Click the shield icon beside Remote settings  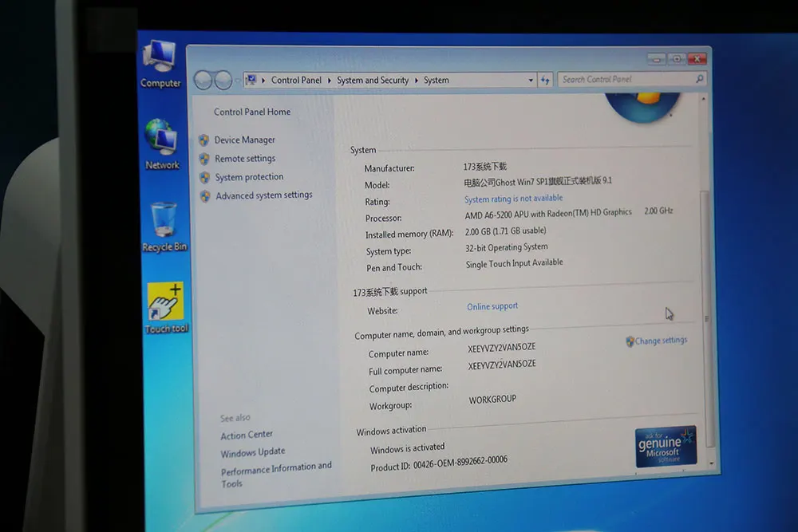point(204,159)
